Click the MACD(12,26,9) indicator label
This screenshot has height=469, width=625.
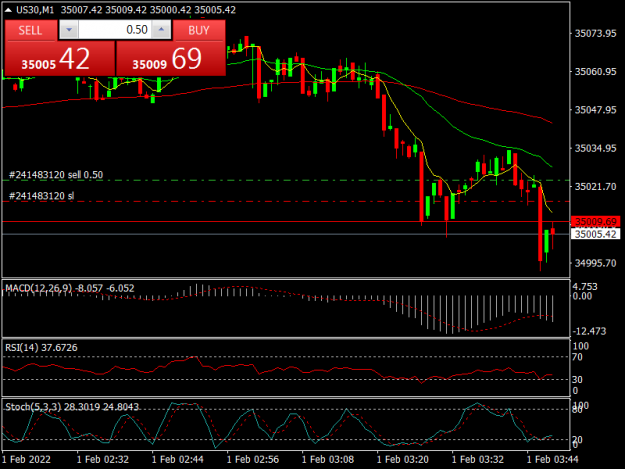(70, 288)
